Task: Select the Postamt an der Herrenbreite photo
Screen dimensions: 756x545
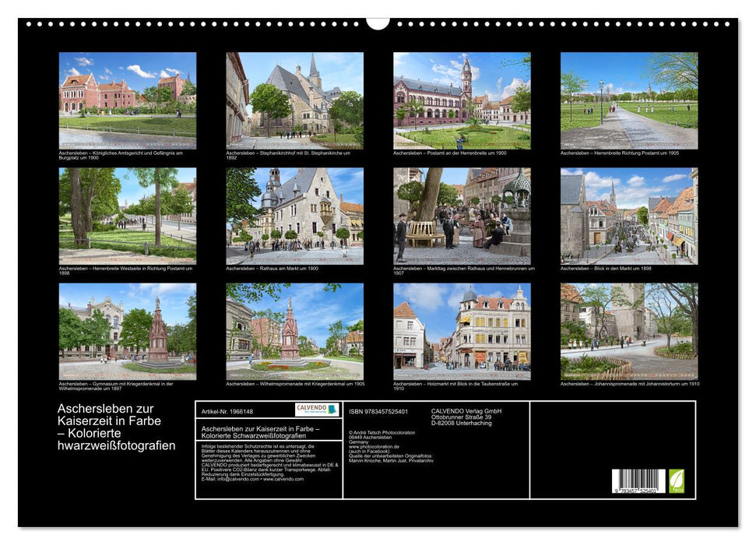Action: (x=462, y=100)
